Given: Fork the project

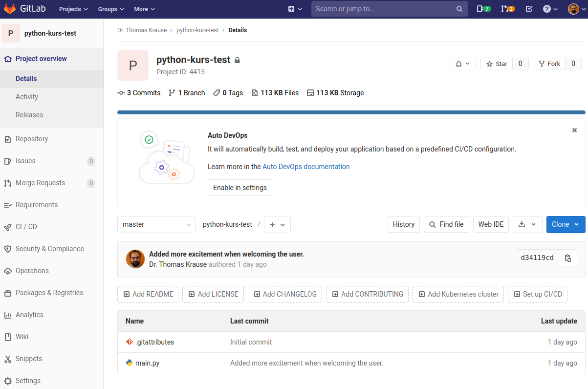Looking at the screenshot, I should tap(549, 64).
